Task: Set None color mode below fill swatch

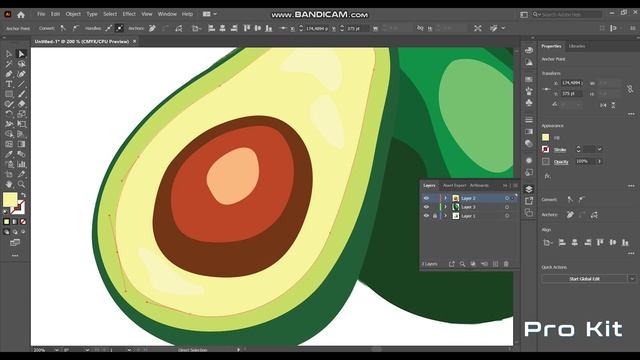Action: 23,222
